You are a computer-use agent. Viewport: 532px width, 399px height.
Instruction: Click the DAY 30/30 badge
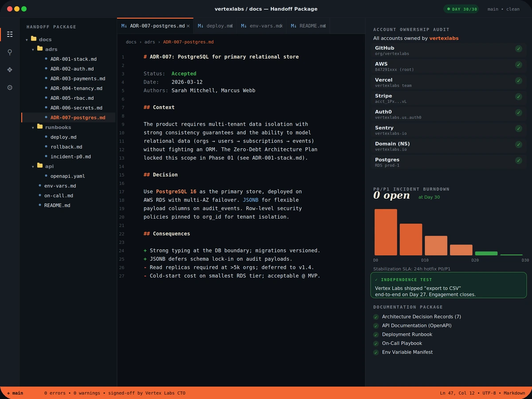tap(461, 9)
